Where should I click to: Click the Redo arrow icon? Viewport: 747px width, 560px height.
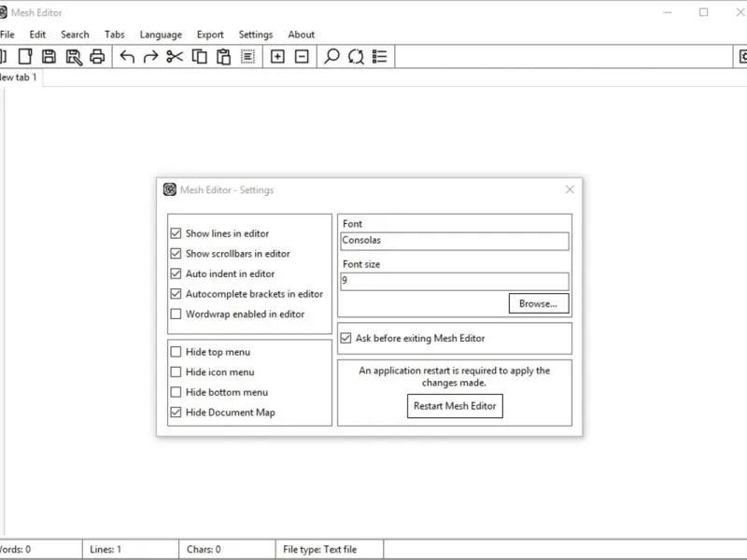[x=150, y=57]
